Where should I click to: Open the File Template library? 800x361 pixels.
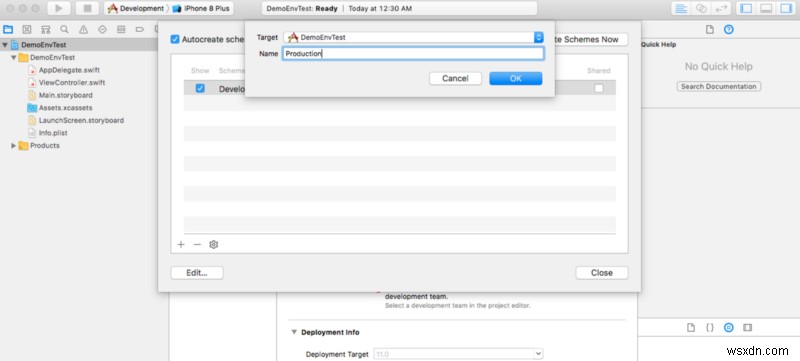pos(691,327)
